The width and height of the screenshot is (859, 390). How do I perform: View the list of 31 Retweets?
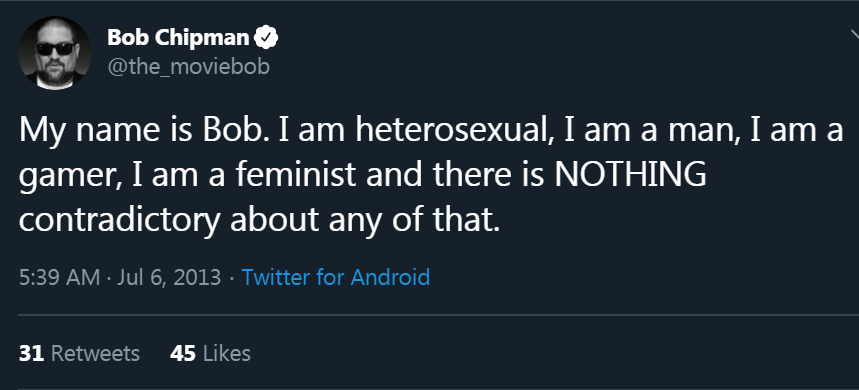79,353
